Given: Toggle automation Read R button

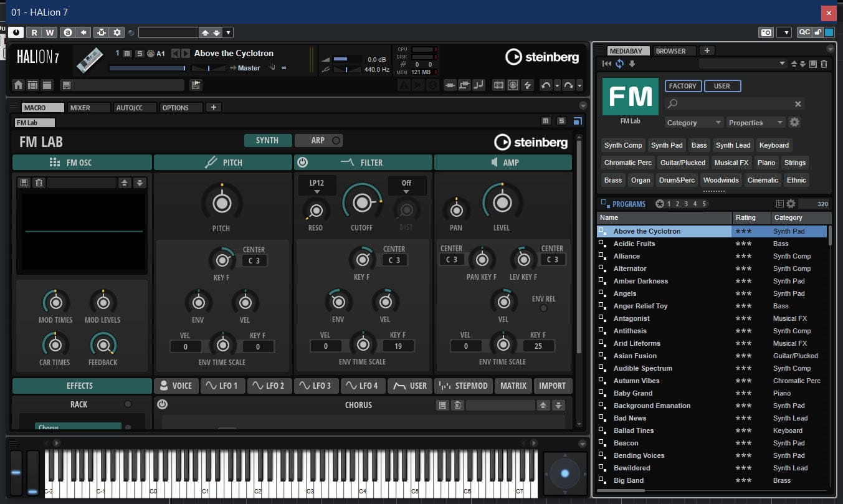Looking at the screenshot, I should pyautogui.click(x=34, y=32).
